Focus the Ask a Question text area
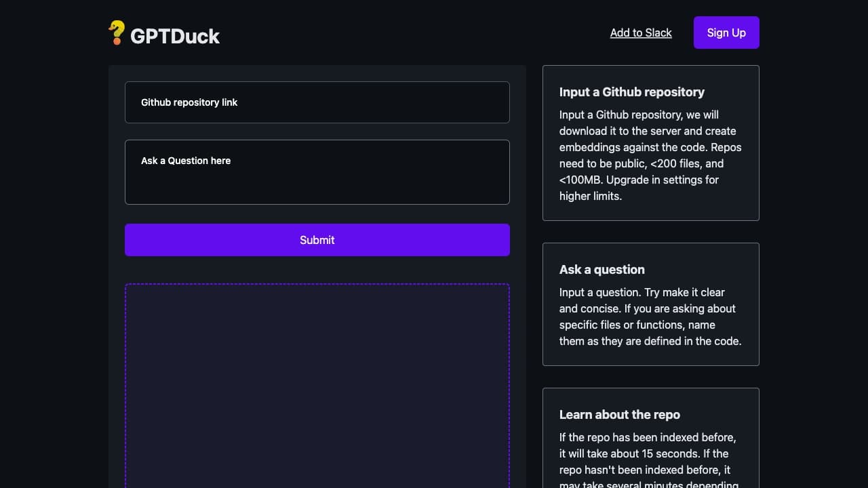This screenshot has height=488, width=868. (317, 171)
